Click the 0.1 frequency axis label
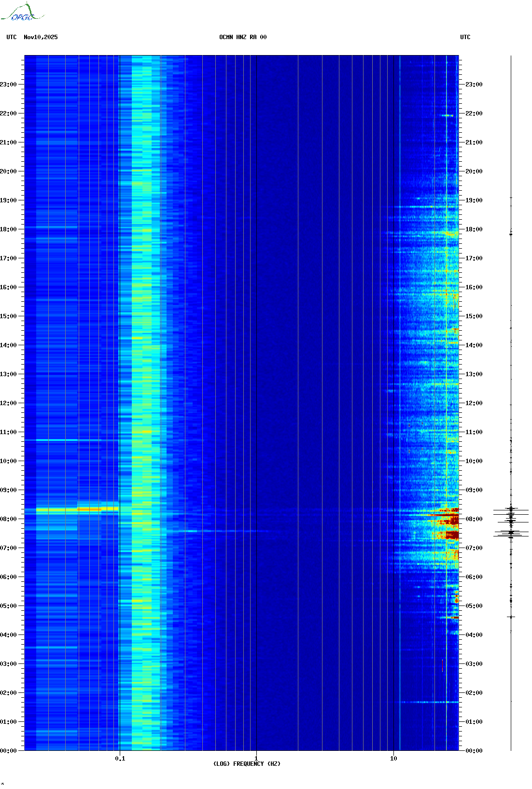 pyautogui.click(x=120, y=759)
